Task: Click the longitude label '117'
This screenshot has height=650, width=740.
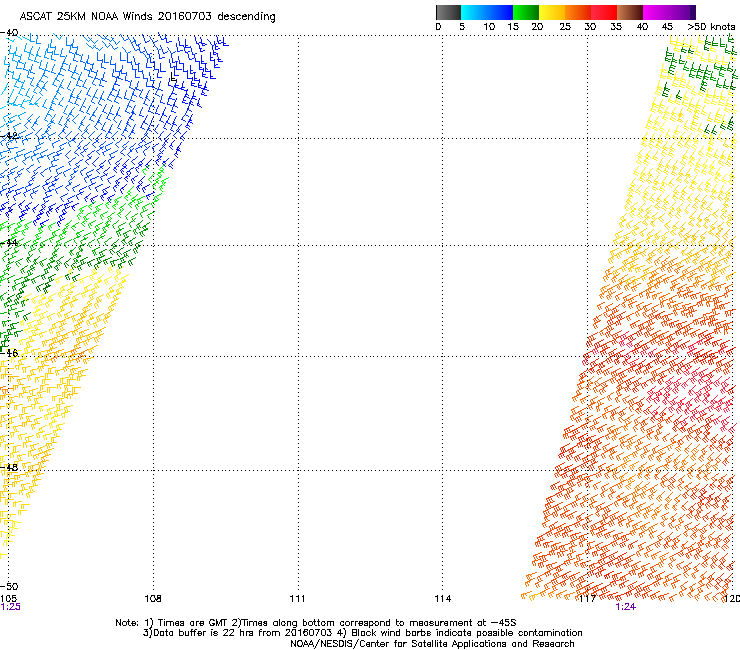Action: click(x=587, y=599)
